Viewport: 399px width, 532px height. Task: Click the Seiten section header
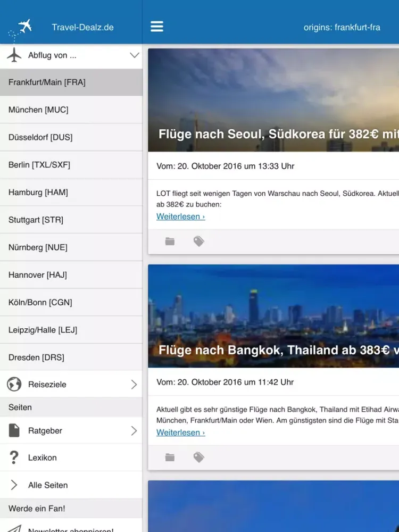coord(71,407)
